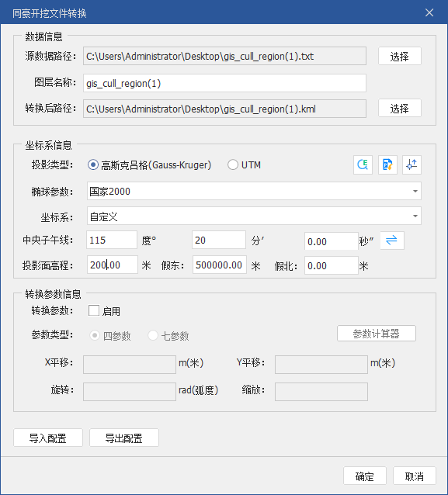Click the EPSG search icon with green E
Image resolution: width=448 pixels, height=495 pixels.
coord(363,164)
